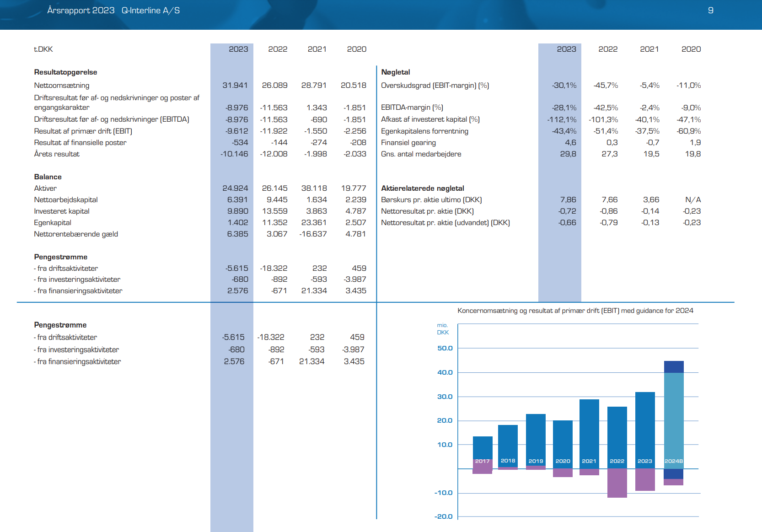Click average employees value 29,8
This screenshot has height=532, width=762.
click(568, 154)
